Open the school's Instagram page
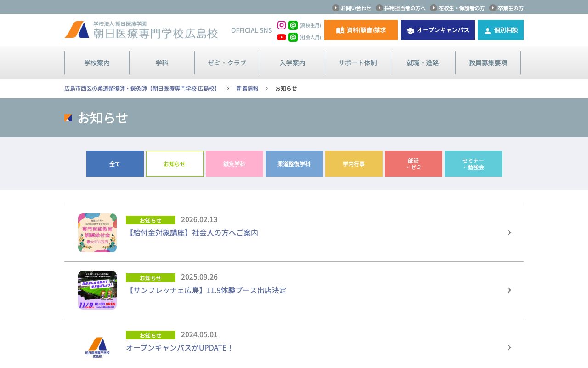588x368 pixels. coord(281,25)
